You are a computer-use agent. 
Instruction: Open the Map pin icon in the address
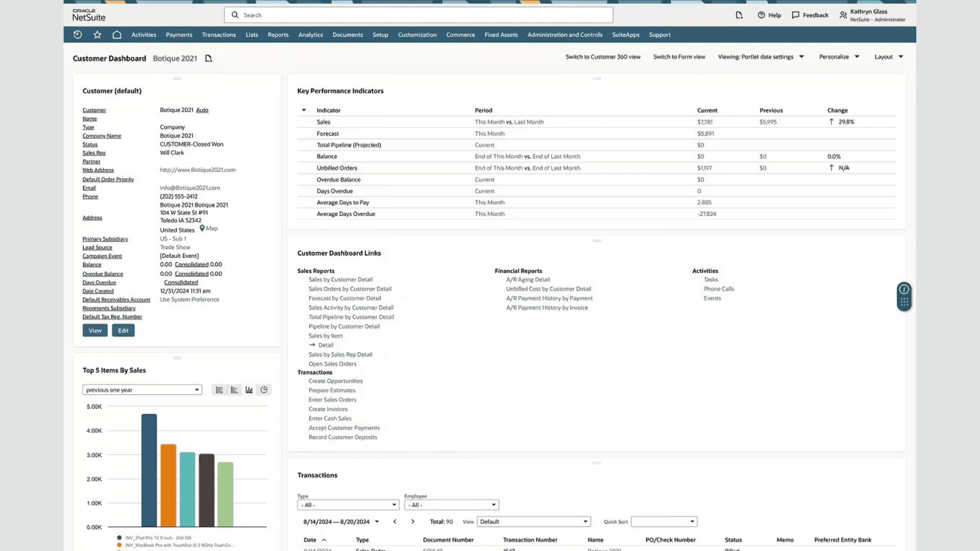[202, 228]
